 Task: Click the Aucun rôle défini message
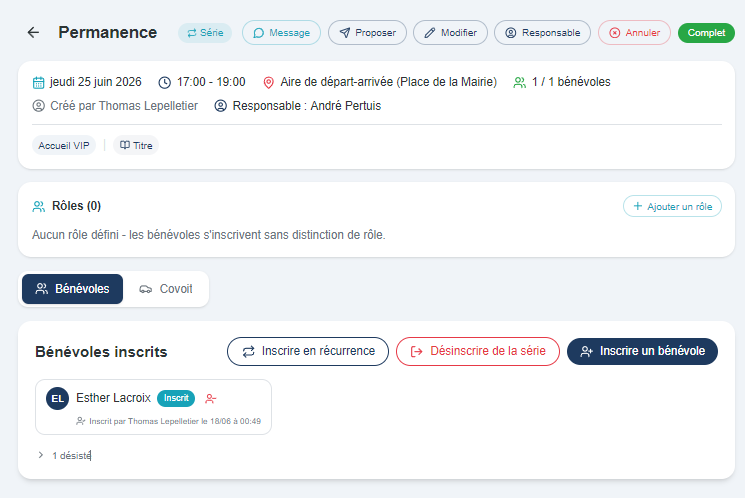[209, 235]
